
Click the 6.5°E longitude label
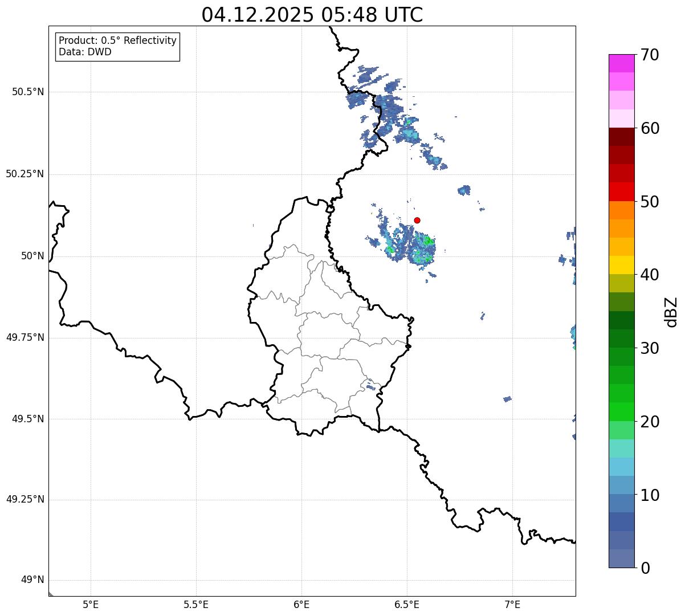pyautogui.click(x=407, y=605)
